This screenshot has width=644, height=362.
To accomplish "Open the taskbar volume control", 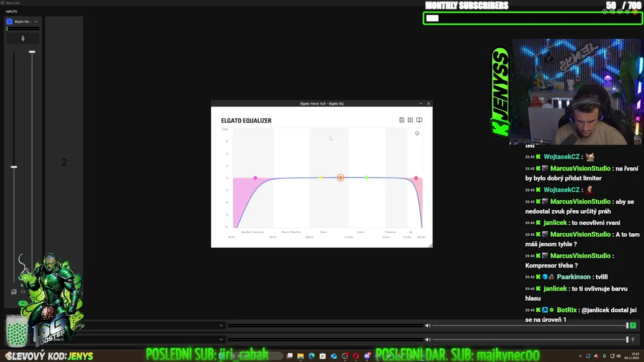I will 618,356.
